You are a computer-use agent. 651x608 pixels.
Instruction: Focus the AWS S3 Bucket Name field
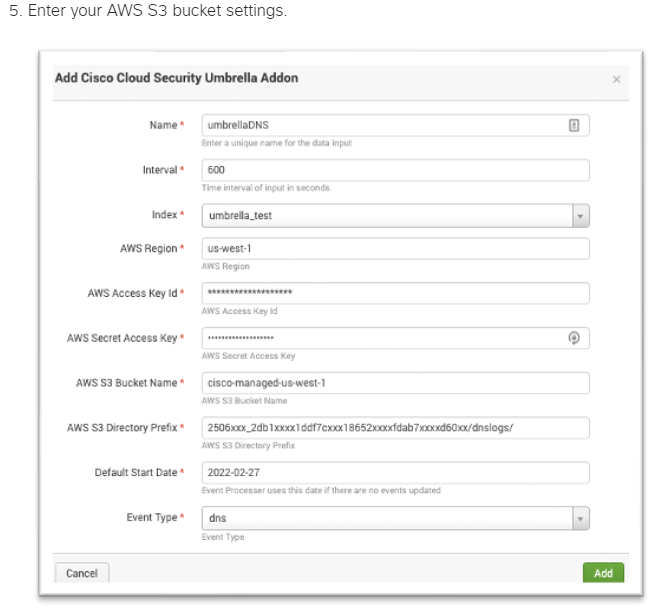(x=395, y=382)
